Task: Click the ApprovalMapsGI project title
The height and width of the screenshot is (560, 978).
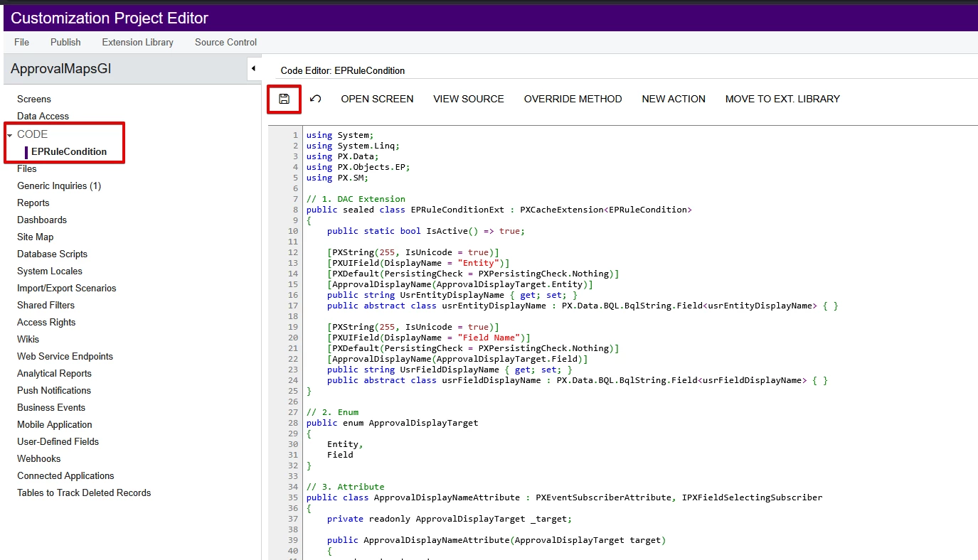Action: (x=61, y=69)
